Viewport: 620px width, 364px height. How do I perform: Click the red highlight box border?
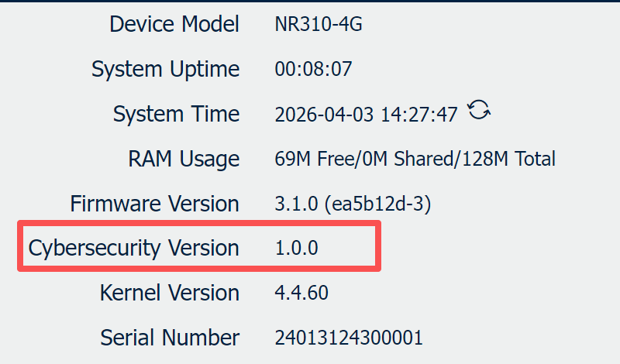(199, 223)
